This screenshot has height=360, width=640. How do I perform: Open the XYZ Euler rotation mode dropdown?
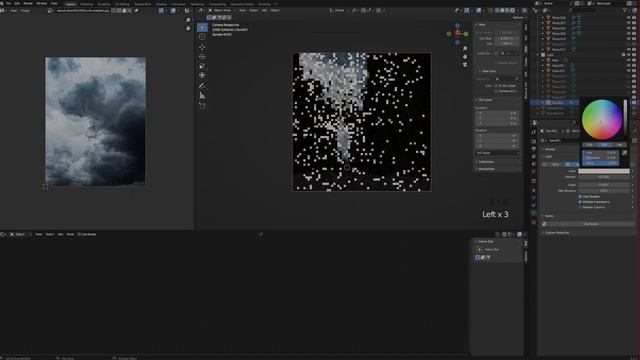click(x=497, y=153)
